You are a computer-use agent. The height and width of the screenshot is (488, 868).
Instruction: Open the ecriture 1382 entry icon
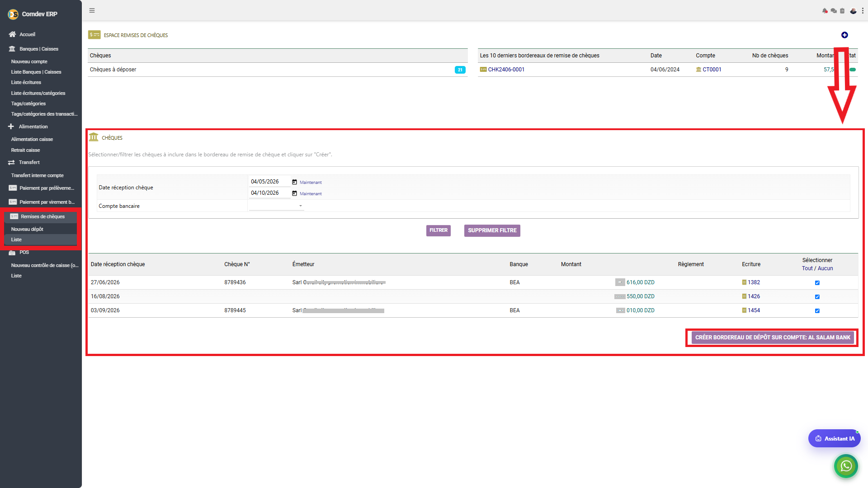(744, 282)
